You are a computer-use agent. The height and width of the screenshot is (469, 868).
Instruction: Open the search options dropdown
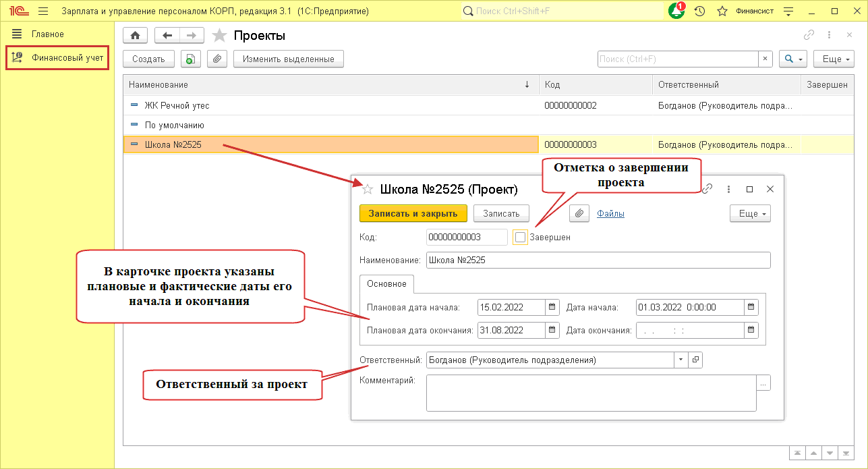pyautogui.click(x=793, y=59)
